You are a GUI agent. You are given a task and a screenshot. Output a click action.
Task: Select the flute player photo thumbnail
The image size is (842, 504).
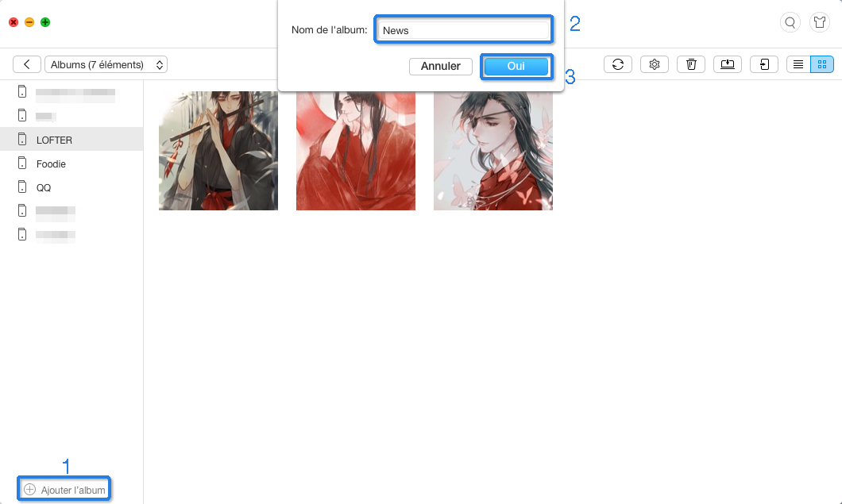218,150
